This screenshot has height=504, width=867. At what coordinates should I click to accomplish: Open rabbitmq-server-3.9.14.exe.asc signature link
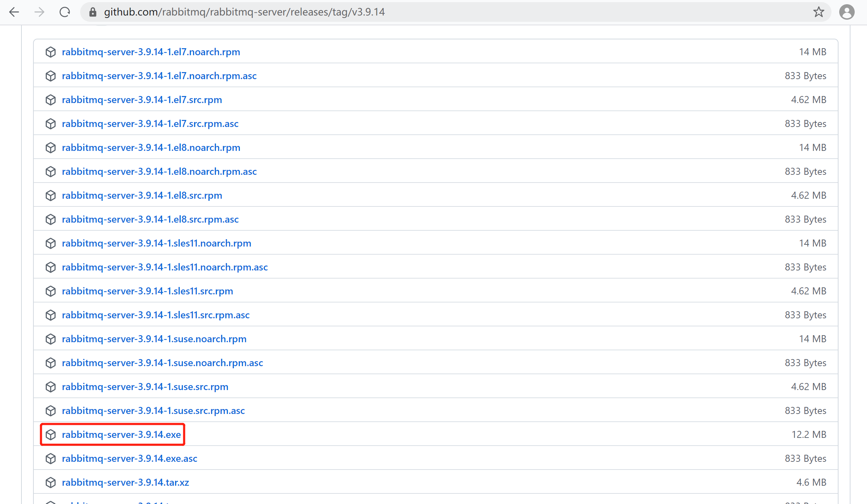coord(130,459)
